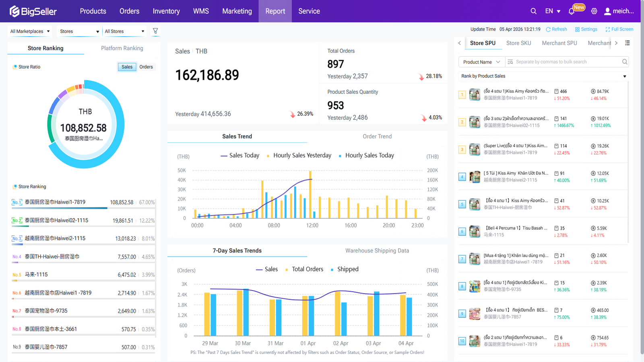Open the gear settings icon in header
This screenshot has width=644, height=362.
(594, 11)
